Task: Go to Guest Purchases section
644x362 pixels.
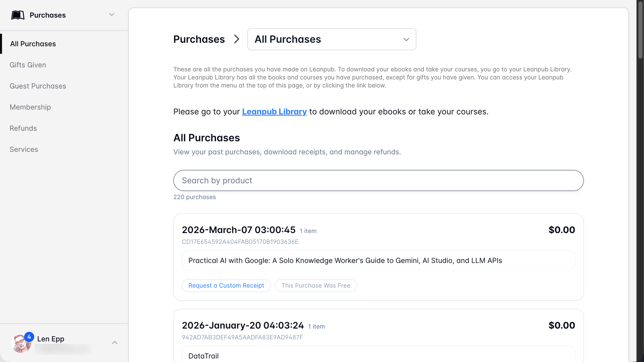Action: coord(38,86)
